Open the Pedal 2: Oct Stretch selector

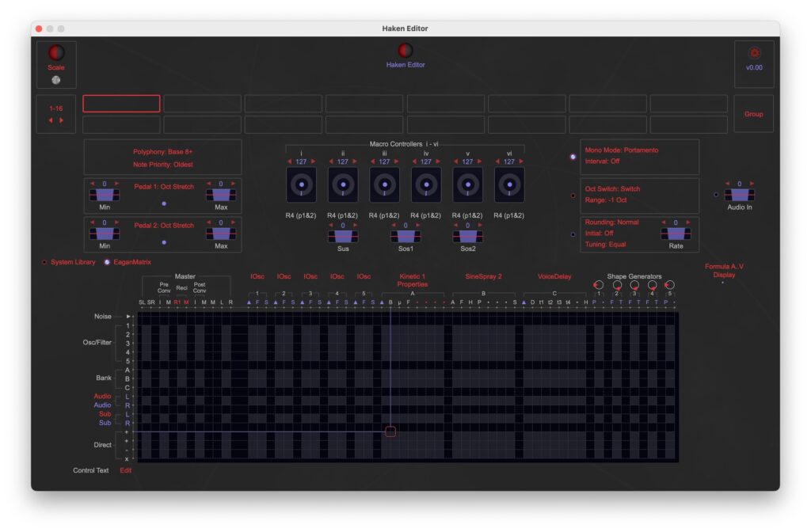[x=164, y=226]
